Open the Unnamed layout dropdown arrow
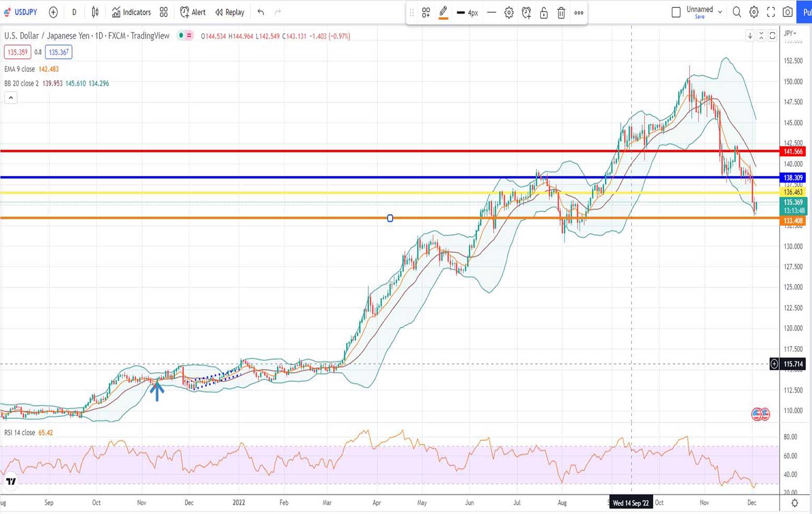This screenshot has height=514, width=812. click(720, 12)
